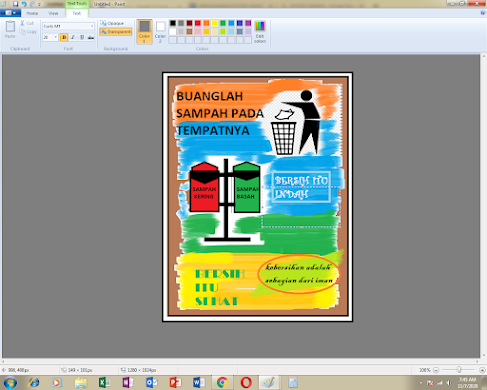Apply strikethrough to the text

tap(91, 37)
